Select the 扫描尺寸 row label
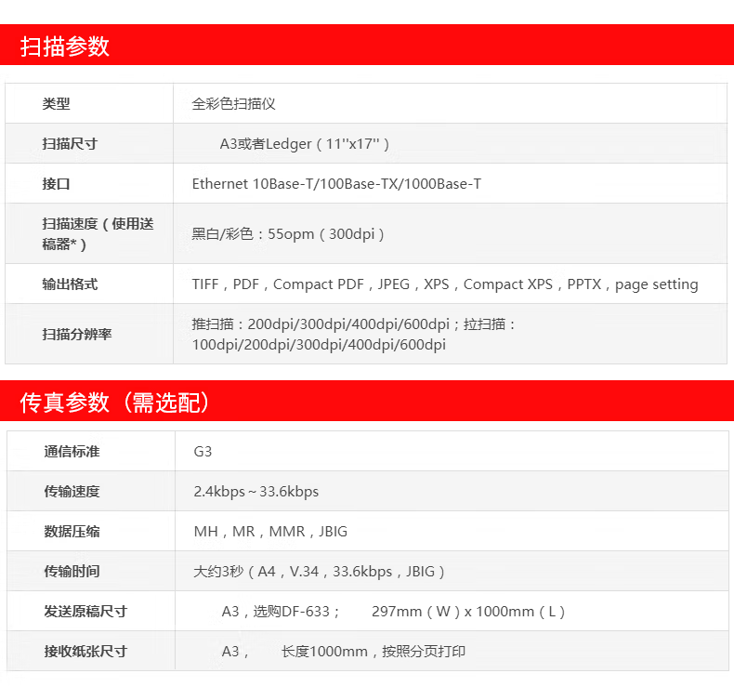The image size is (734, 700). coord(70,144)
